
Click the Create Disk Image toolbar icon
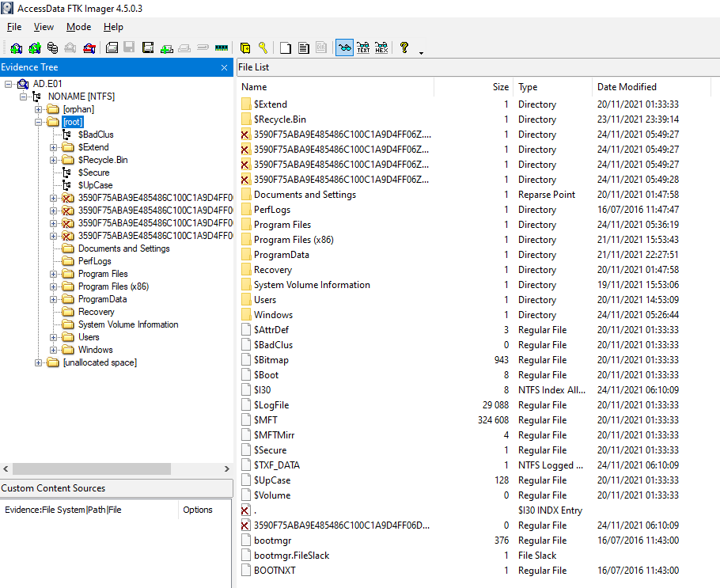pos(112,48)
